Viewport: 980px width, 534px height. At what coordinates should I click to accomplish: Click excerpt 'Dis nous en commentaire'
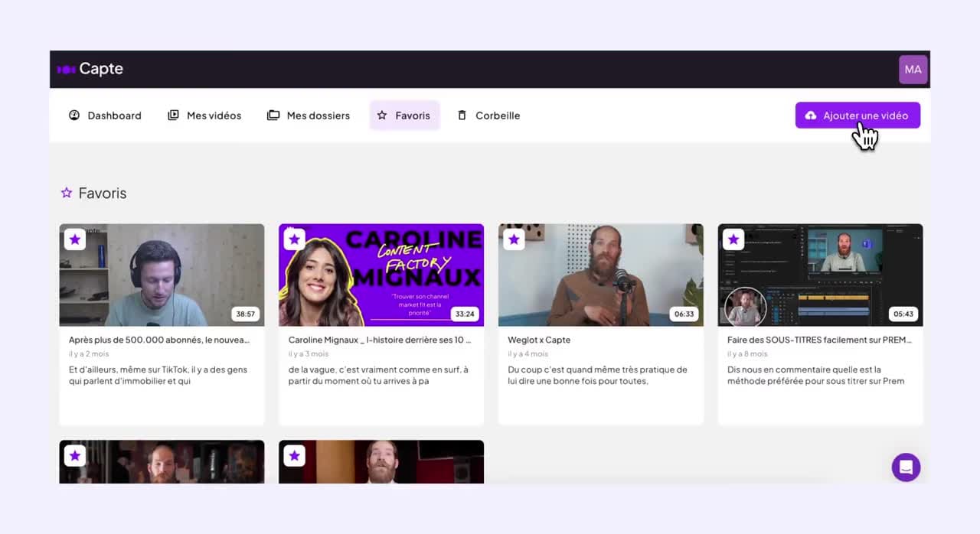point(816,375)
